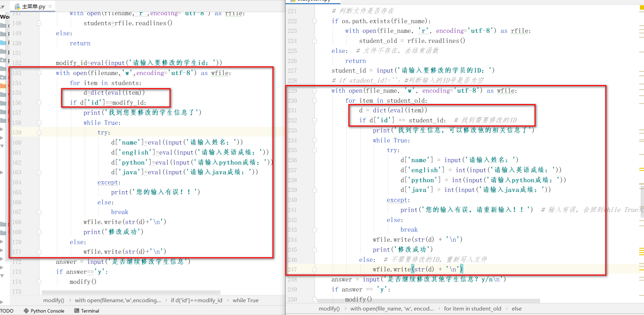The width and height of the screenshot is (644, 315).
Task: Click modify() breadcrumb in right editor
Action: [x=329, y=308]
